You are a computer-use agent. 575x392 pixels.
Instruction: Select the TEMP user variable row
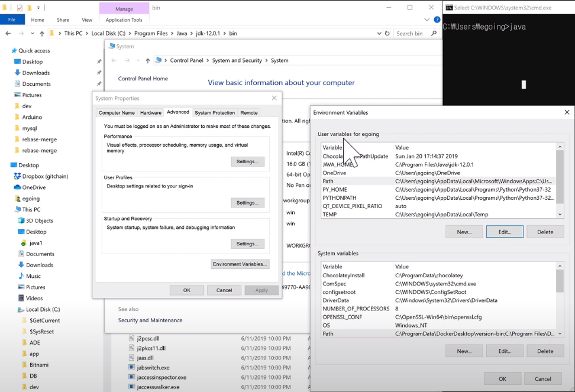[x=438, y=214]
